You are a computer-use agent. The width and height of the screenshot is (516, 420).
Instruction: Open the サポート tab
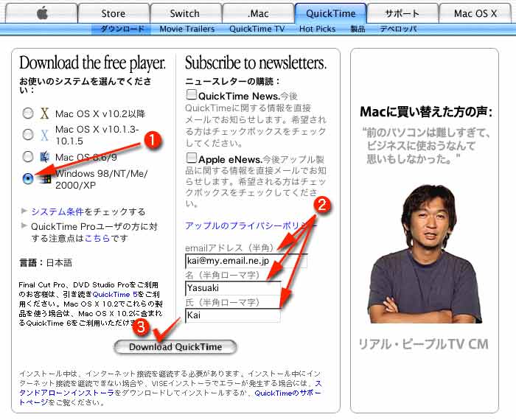point(402,13)
